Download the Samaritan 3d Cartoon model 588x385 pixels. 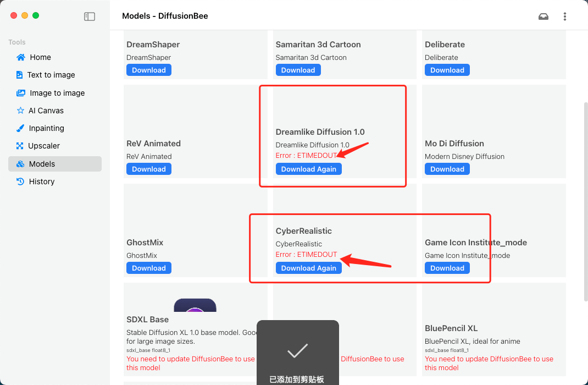[x=298, y=70]
